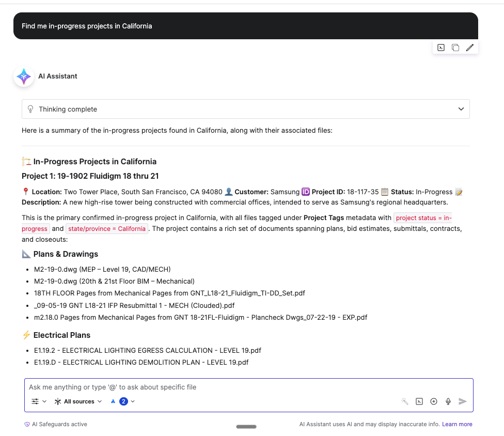Click the plus icon to attach content
Viewport: 504px width, 436px height.
coord(433,401)
